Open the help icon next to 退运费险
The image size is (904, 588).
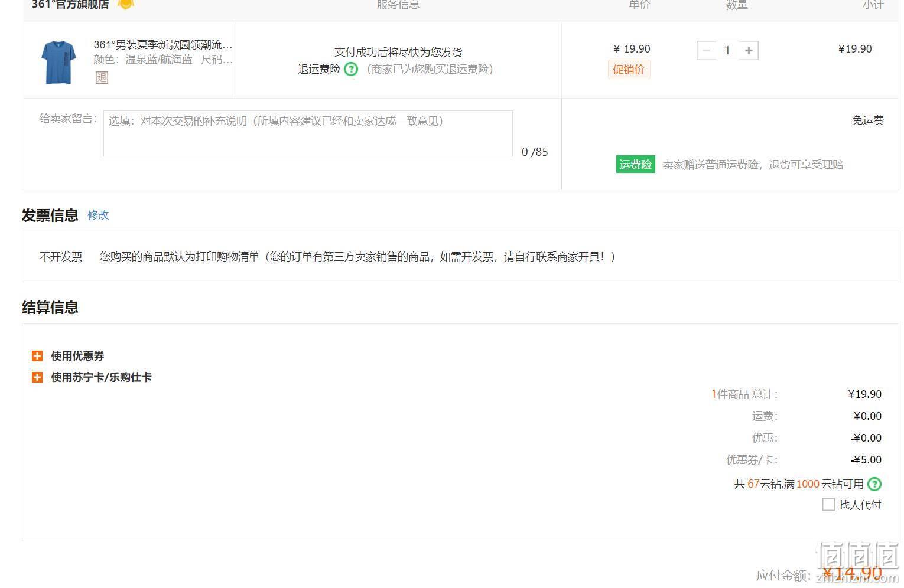point(351,69)
